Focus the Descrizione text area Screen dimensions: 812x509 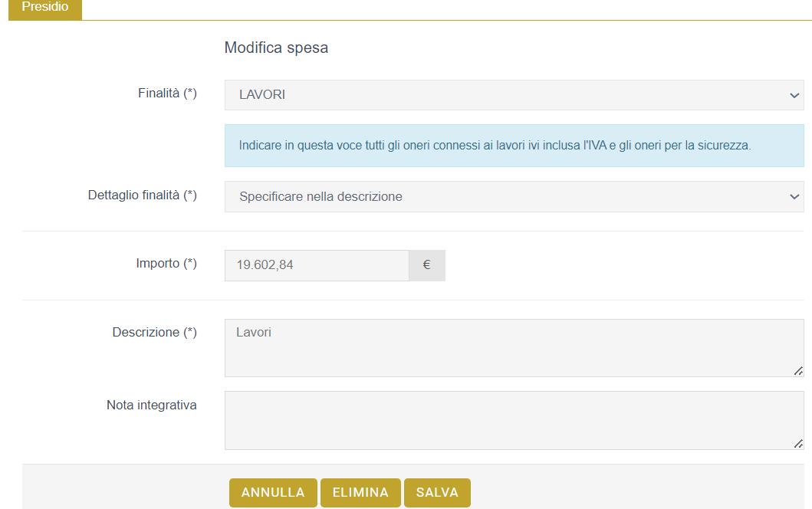pyautogui.click(x=514, y=348)
